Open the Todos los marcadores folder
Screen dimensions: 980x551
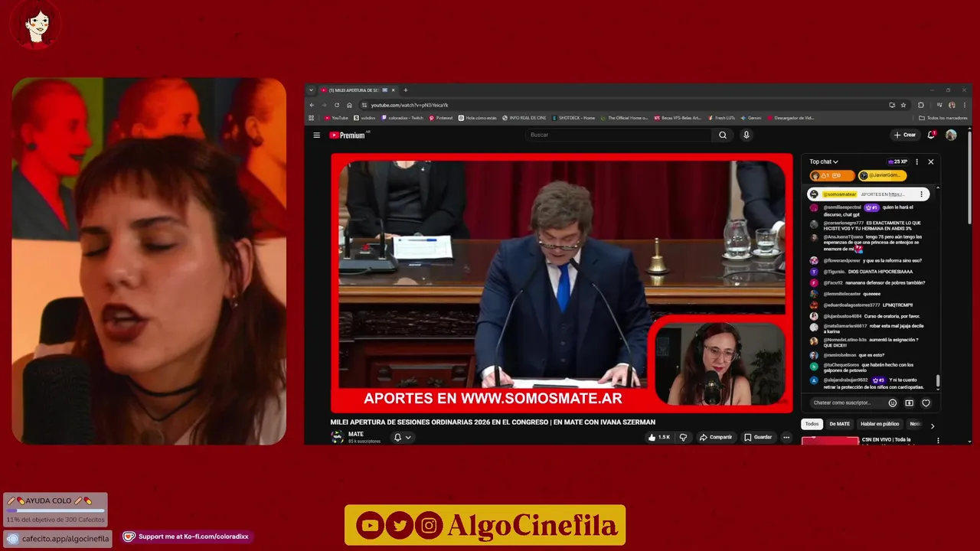[943, 118]
